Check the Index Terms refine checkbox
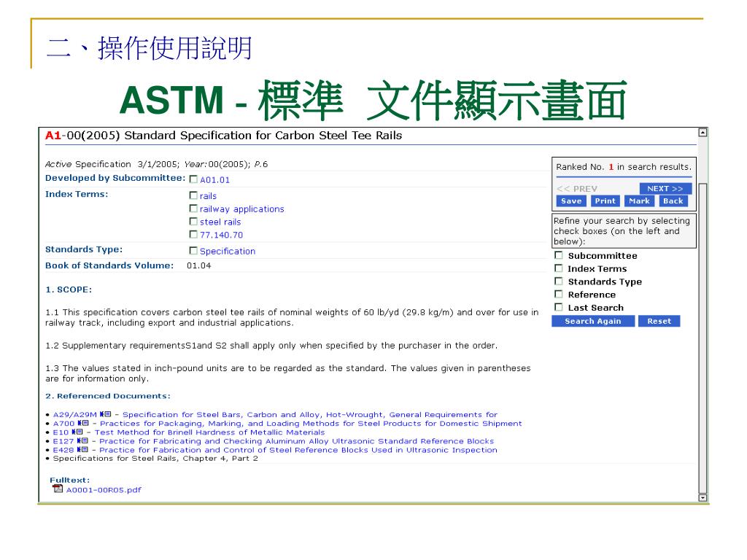 pos(558,268)
